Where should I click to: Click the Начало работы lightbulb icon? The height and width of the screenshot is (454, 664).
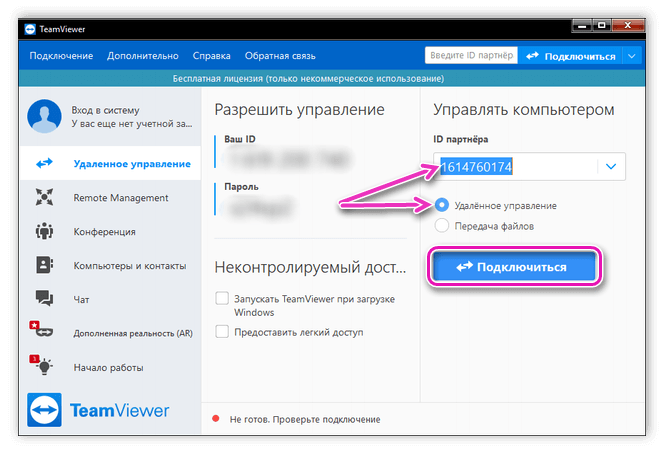[42, 365]
